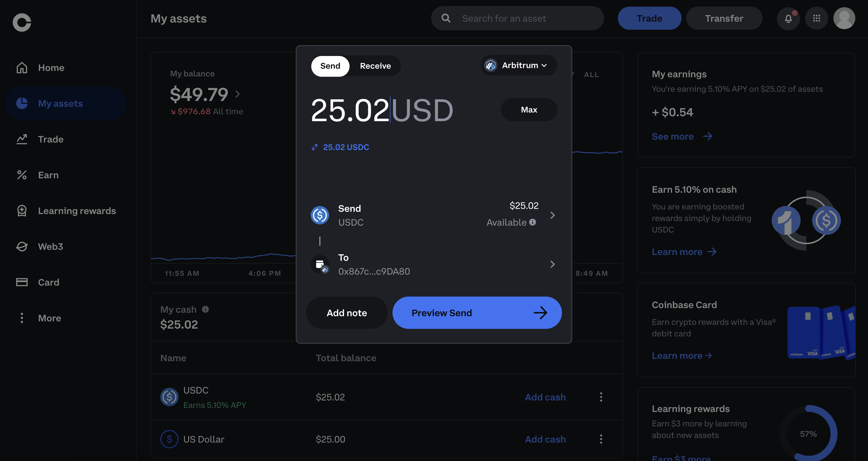868x461 pixels.
Task: Swap USD/USDC amount with arrows icon
Action: pyautogui.click(x=314, y=147)
